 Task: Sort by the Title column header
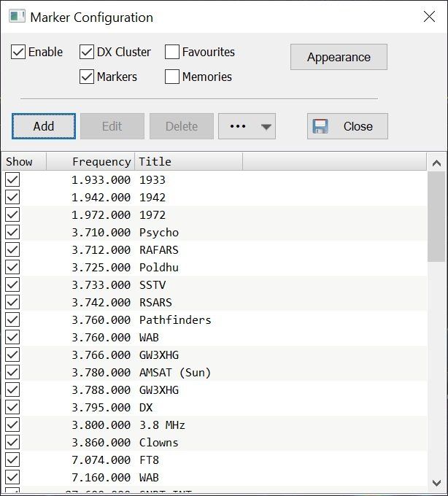coord(188,162)
